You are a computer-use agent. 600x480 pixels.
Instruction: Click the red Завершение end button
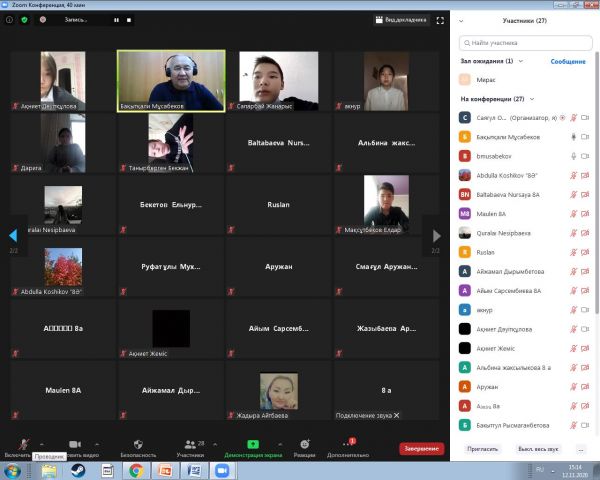(x=421, y=449)
